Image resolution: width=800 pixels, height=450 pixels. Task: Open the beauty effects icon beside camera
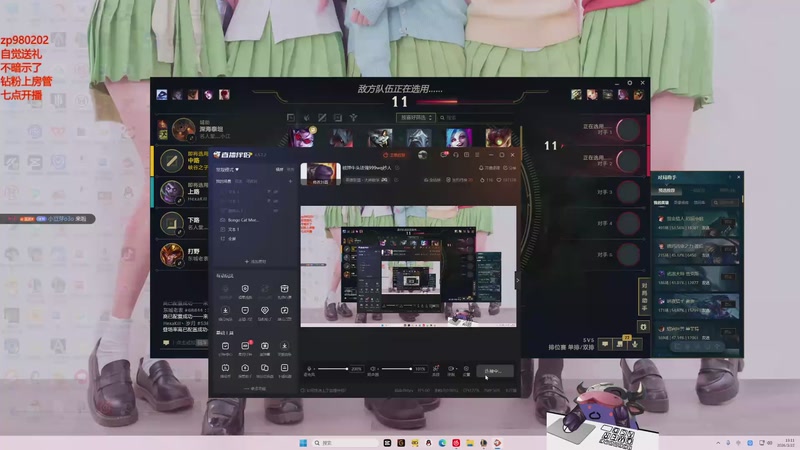(436, 368)
